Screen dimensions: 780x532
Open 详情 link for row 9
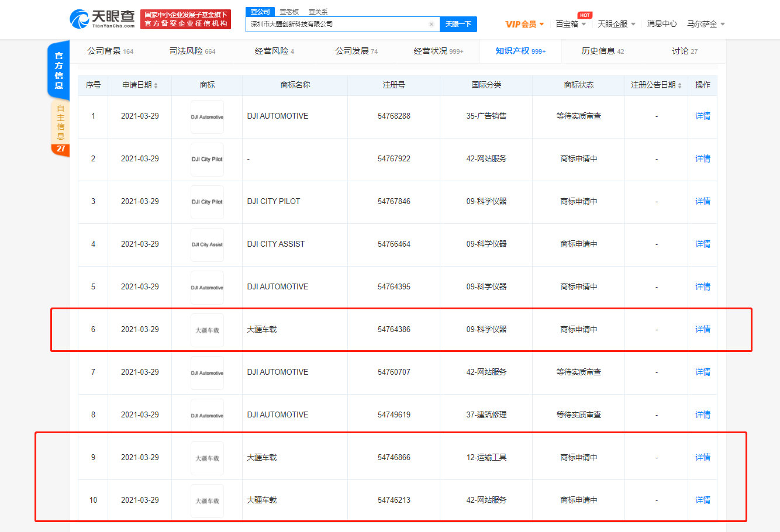(x=702, y=458)
